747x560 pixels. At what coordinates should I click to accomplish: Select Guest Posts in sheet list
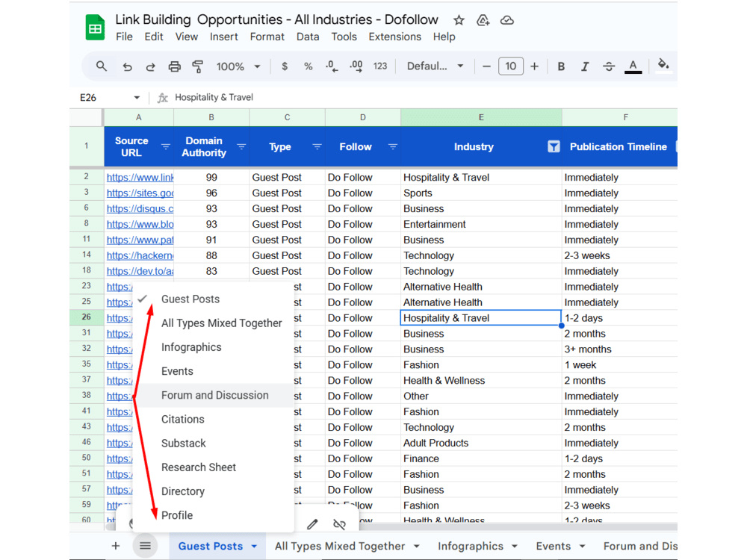pos(213,299)
